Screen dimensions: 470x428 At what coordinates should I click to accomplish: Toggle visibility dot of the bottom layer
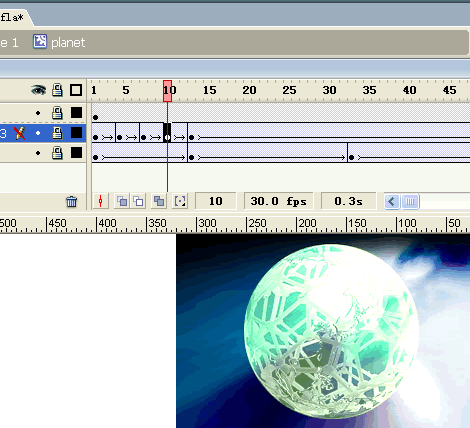tap(38, 153)
